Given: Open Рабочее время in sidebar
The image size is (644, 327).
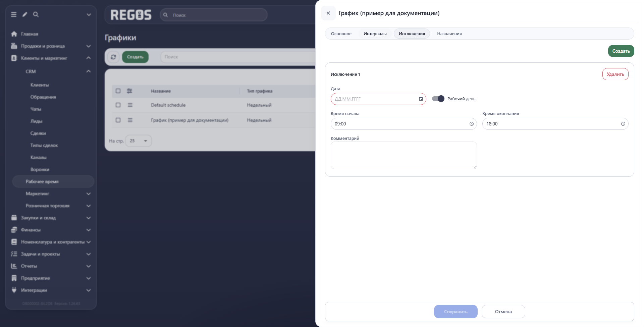Looking at the screenshot, I should point(53,181).
